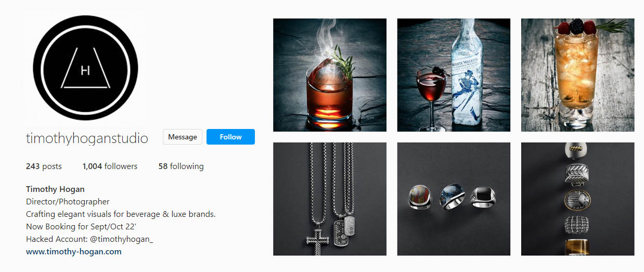The width and height of the screenshot is (644, 272).
Task: Open the stacked rings column post
Action: pyautogui.click(x=577, y=199)
